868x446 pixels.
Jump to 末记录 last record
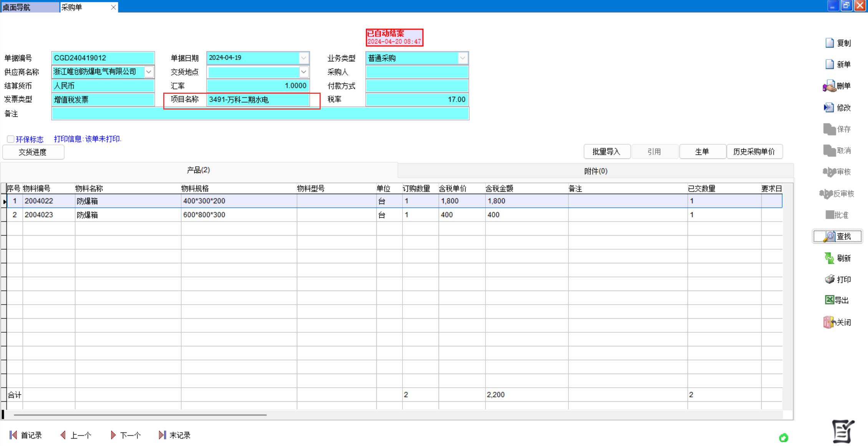click(x=174, y=435)
